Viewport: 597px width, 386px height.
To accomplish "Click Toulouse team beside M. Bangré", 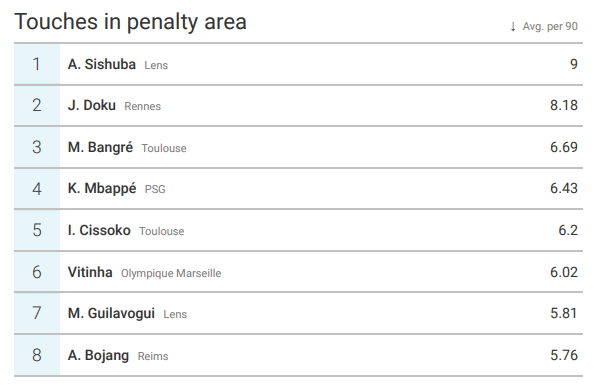I will pos(164,148).
